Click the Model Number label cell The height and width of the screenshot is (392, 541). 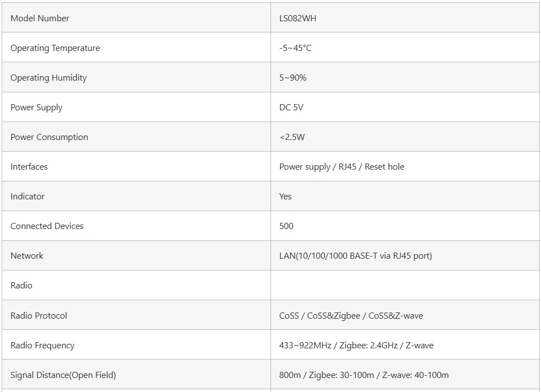(x=40, y=18)
